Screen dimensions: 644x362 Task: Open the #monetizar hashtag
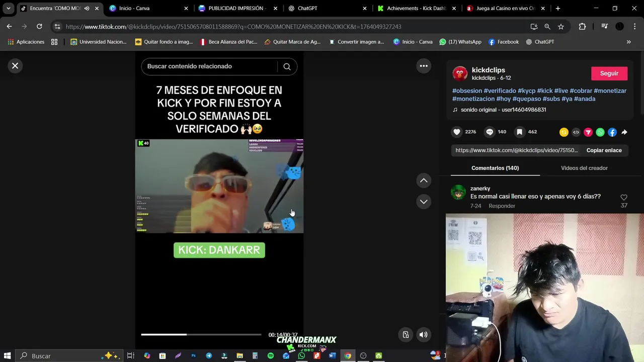tap(610, 91)
